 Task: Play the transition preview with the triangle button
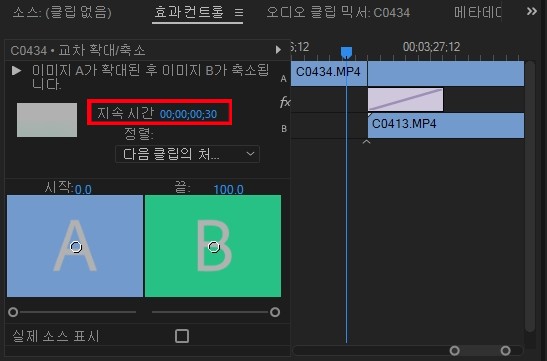pos(16,71)
